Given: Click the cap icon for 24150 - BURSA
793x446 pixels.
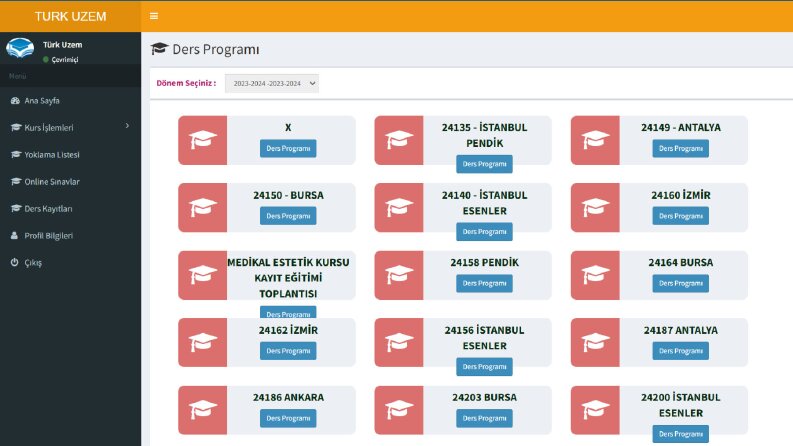Looking at the screenshot, I should tap(202, 207).
